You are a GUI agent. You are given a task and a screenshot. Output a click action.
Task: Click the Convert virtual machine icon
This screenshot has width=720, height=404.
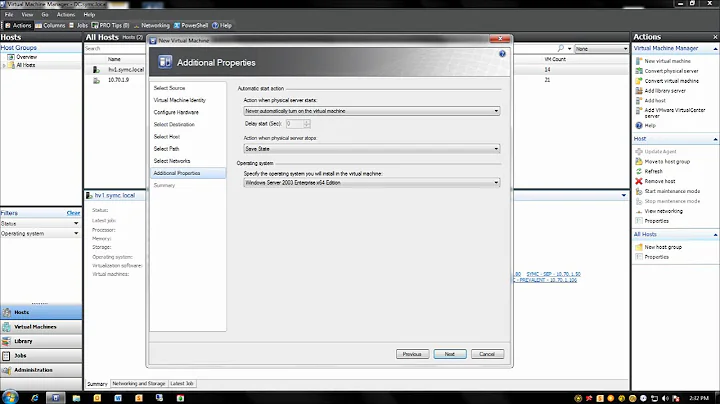coord(639,81)
